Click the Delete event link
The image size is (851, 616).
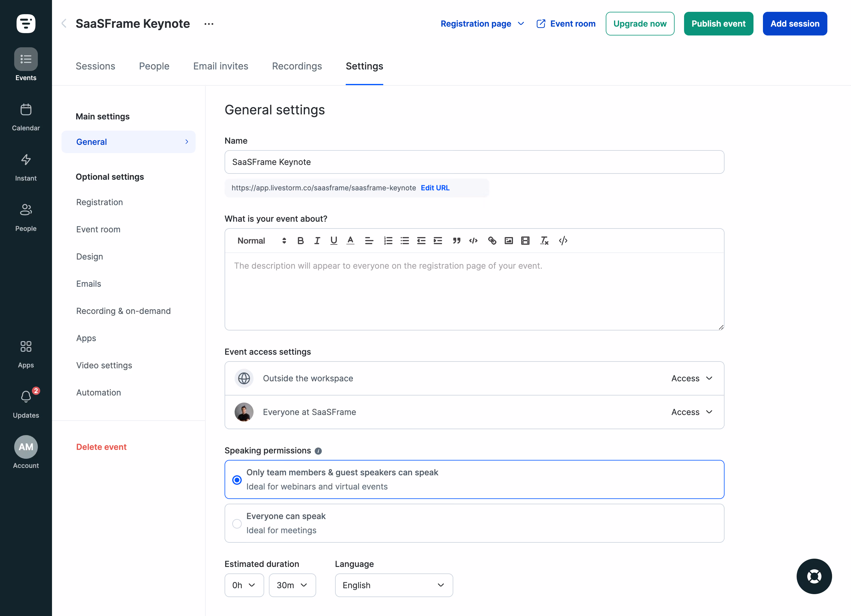[x=101, y=447]
